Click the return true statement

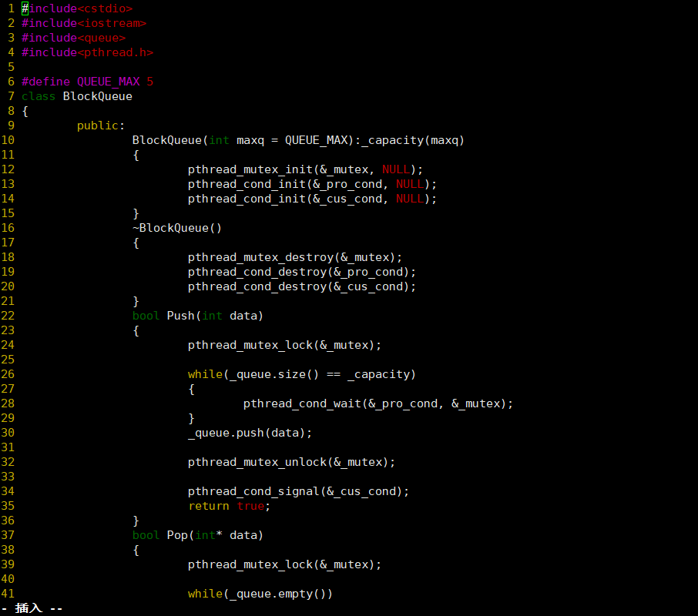point(229,506)
